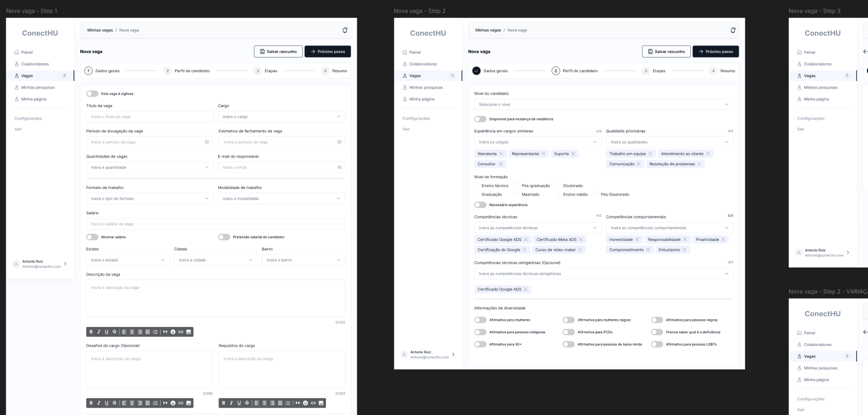
Task: Open Competências comportamentais dropdown
Action: tap(669, 228)
